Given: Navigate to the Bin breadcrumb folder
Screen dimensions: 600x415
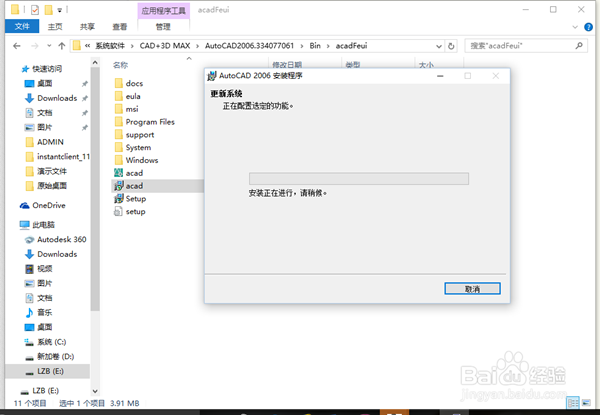Looking at the screenshot, I should [315, 46].
